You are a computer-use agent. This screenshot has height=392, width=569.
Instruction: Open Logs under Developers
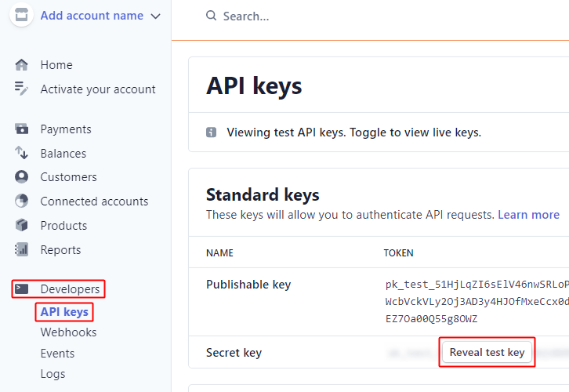(53, 374)
